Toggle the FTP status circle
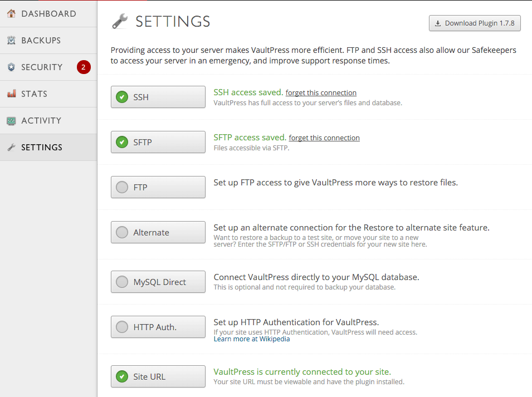 tap(122, 187)
